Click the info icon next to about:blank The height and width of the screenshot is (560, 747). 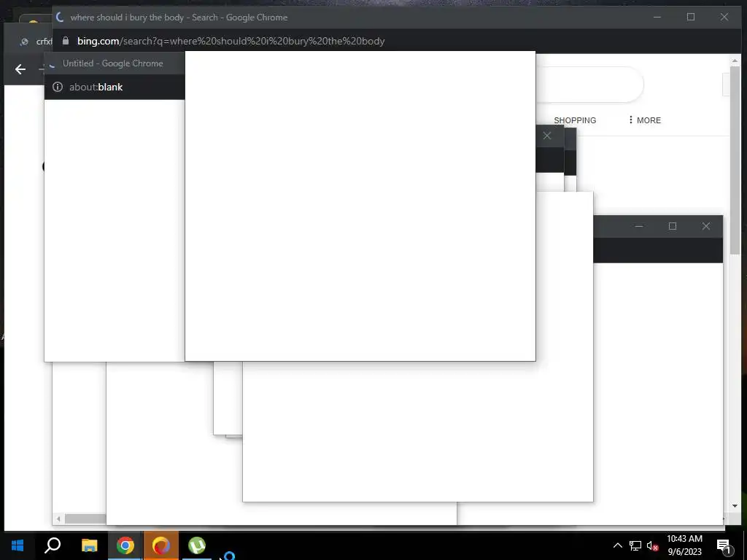(x=57, y=87)
